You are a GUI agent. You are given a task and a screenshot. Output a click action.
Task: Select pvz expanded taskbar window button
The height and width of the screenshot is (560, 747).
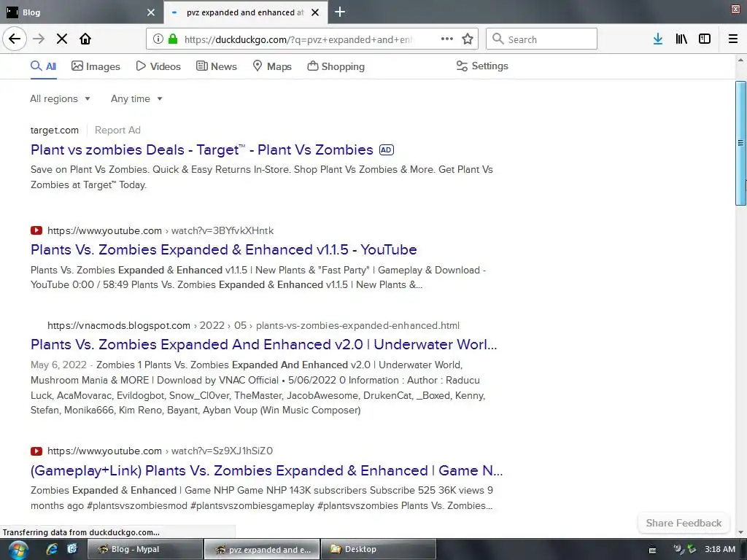point(261,549)
